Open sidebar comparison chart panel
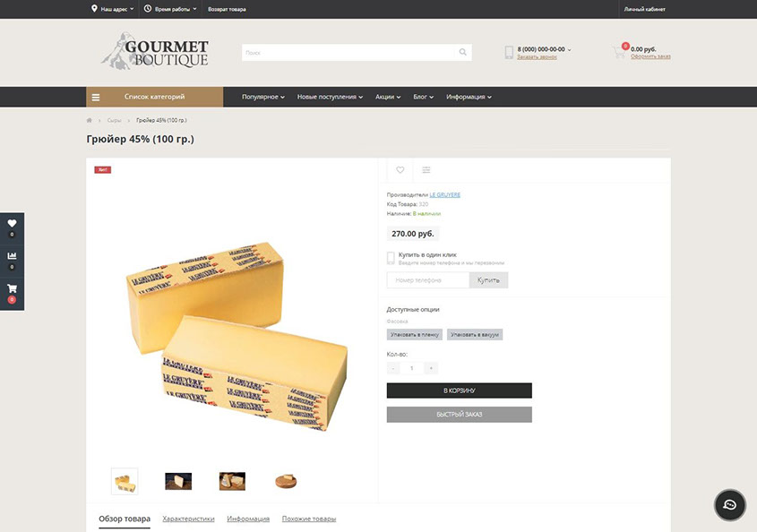Image resolution: width=757 pixels, height=532 pixels. (12, 261)
